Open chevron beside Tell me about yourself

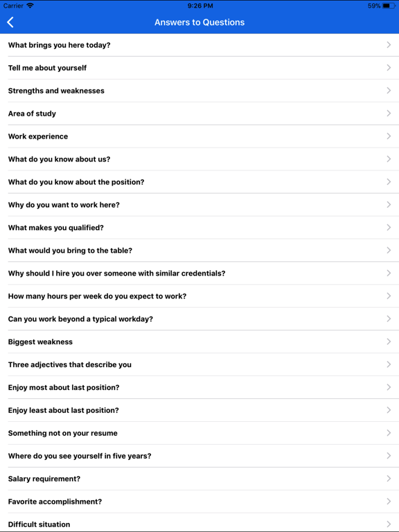click(389, 67)
